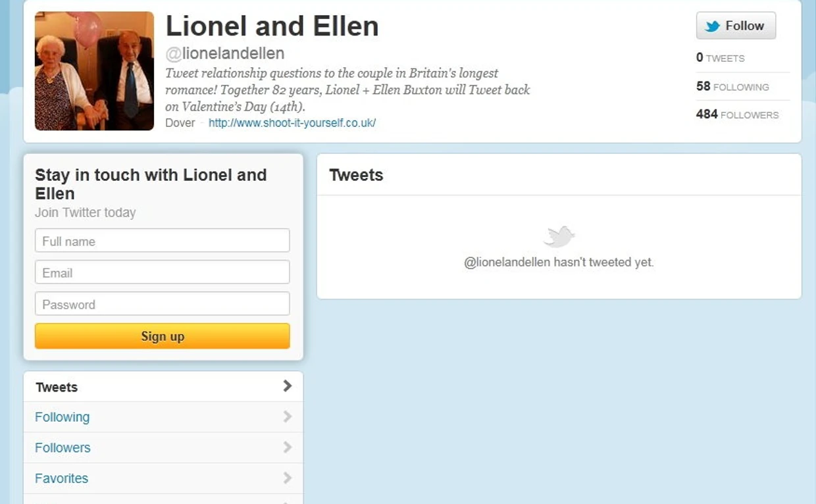Click the Full name input field
816x504 pixels.
(162, 241)
